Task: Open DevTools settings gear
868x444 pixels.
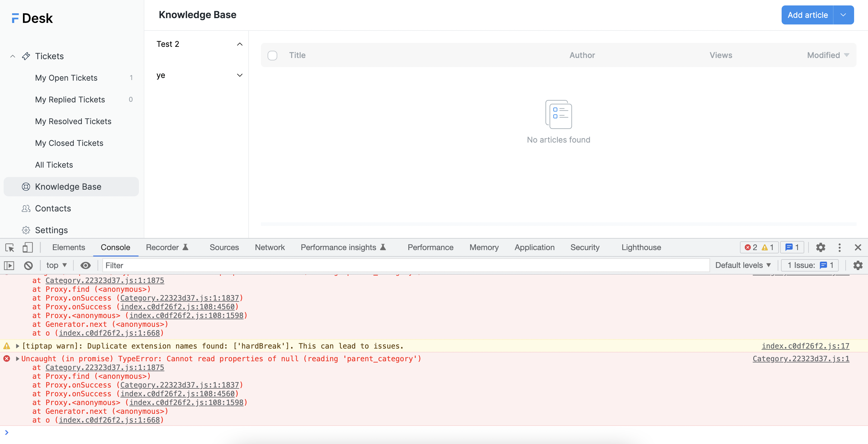Action: [821, 248]
